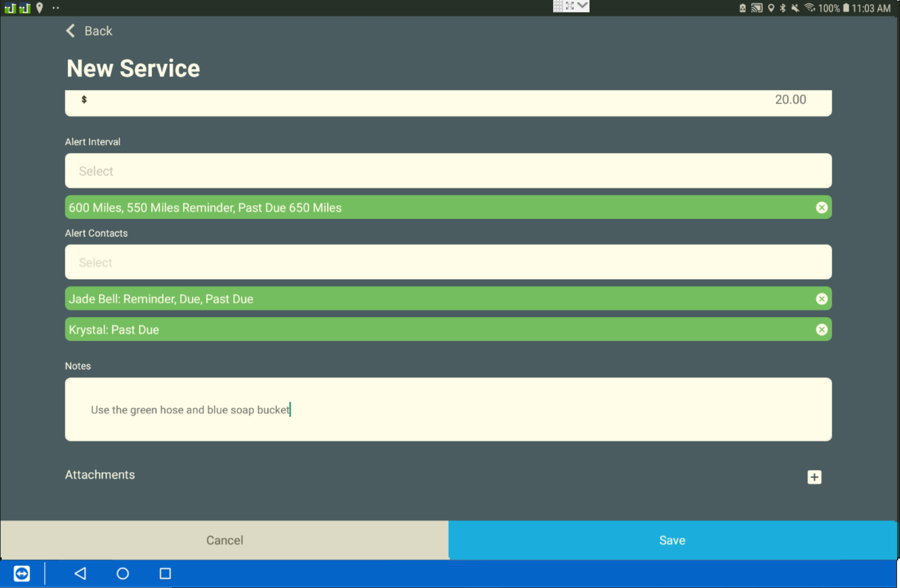Remove Jade Bell from alert contacts

821,299
